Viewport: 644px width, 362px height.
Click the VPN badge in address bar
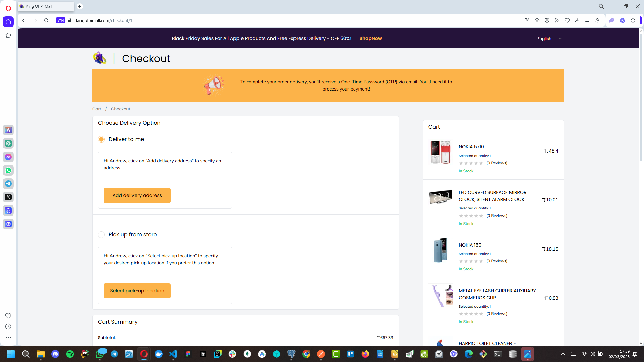point(60,20)
